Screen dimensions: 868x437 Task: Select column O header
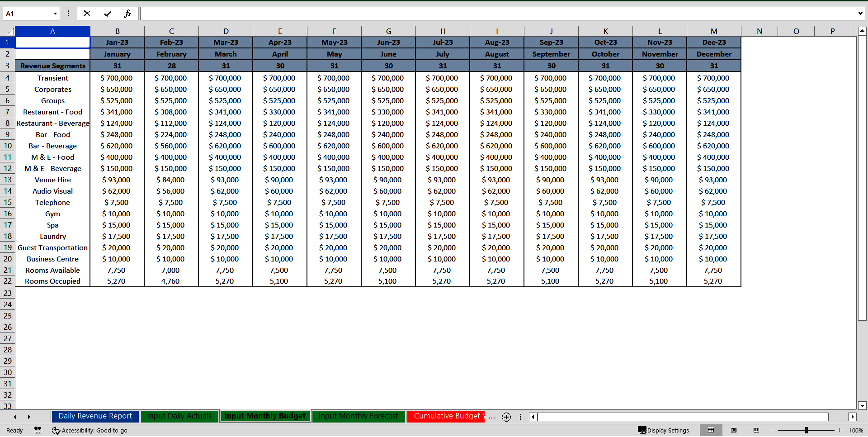[796, 31]
